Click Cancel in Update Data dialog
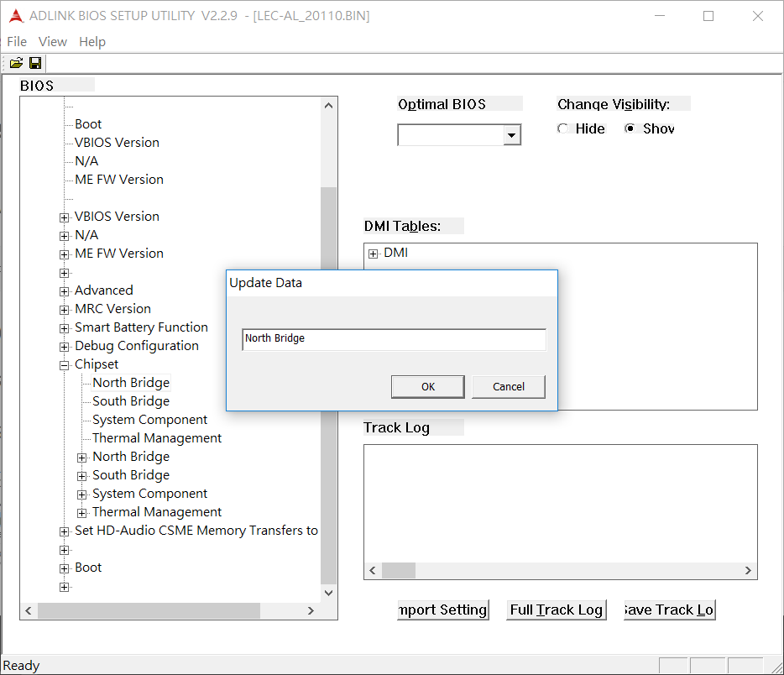Image resolution: width=784 pixels, height=675 pixels. click(x=509, y=386)
